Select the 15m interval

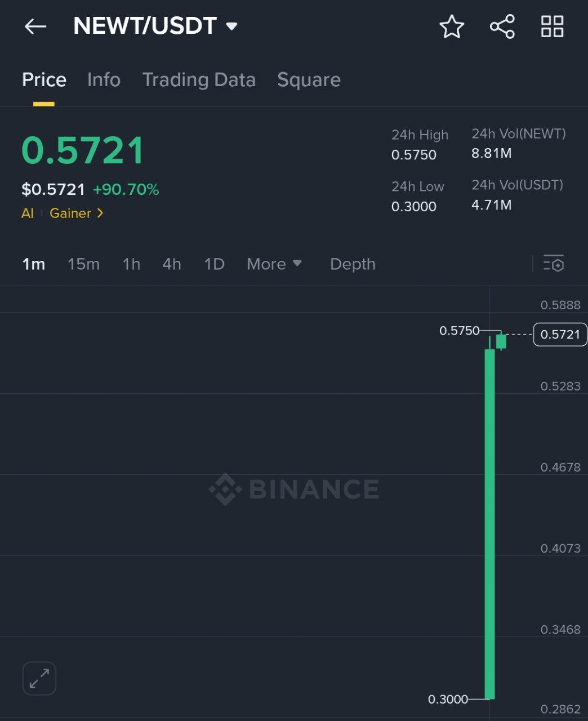83,264
